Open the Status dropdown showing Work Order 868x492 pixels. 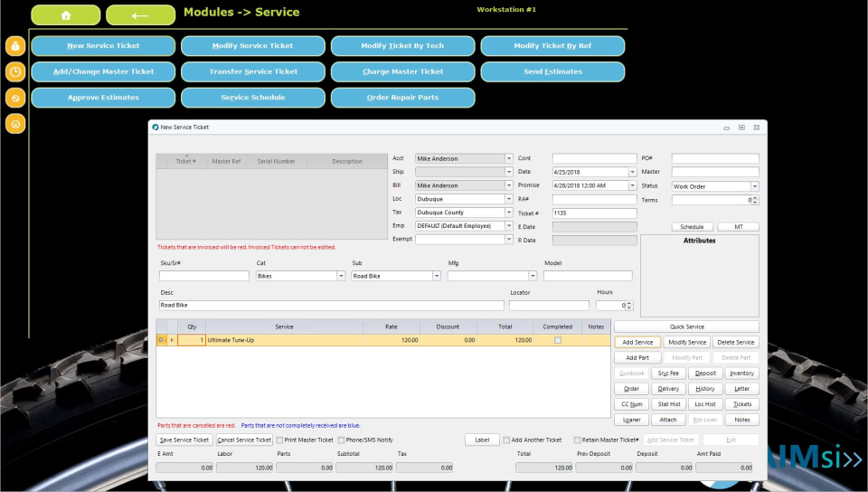point(754,186)
